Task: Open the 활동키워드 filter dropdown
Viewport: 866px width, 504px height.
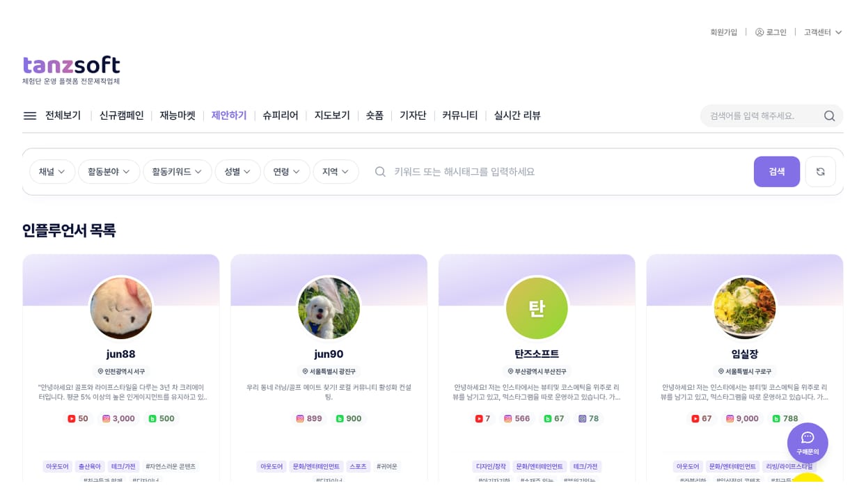Action: pos(177,171)
